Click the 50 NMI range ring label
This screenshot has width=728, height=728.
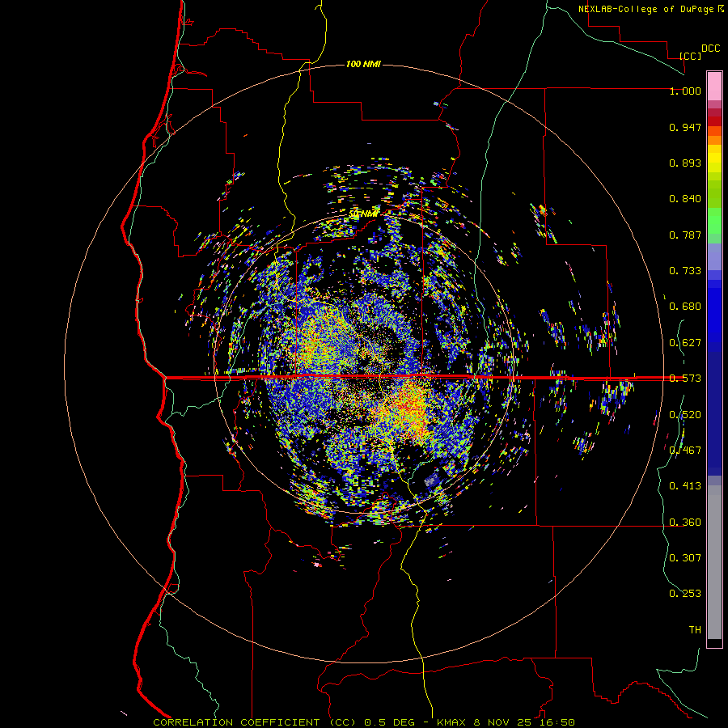click(x=363, y=214)
